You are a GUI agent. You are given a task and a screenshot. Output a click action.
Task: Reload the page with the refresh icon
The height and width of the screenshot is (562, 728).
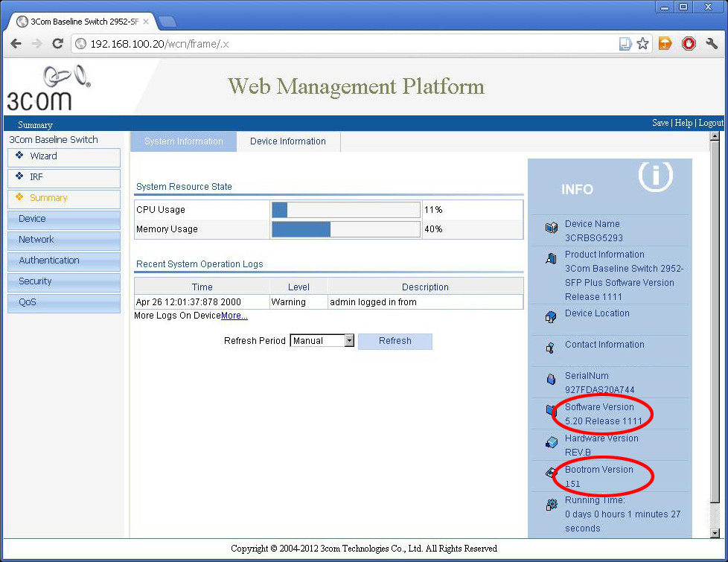coord(57,44)
